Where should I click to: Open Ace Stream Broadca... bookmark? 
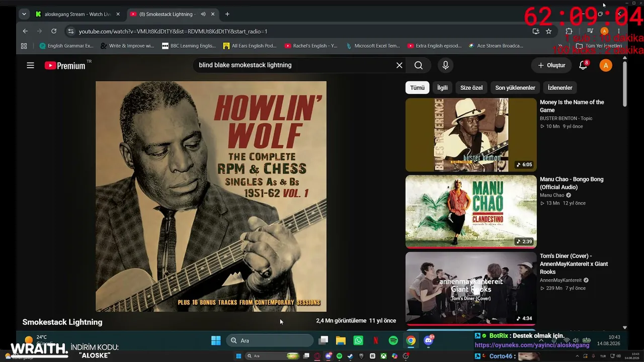496,46
